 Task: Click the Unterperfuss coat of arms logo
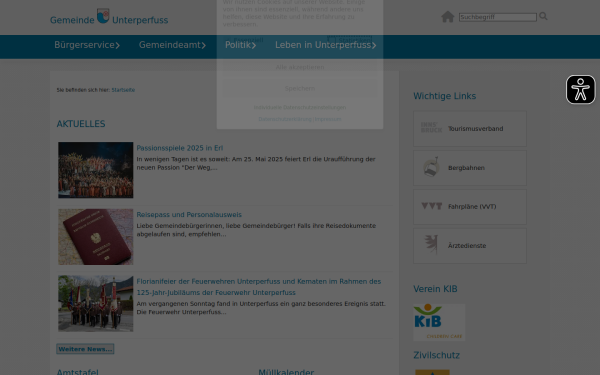103,16
